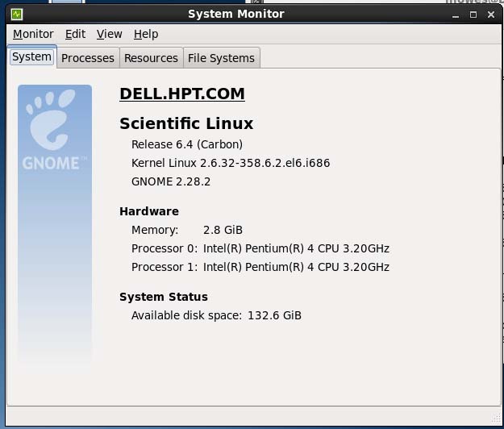
Task: Click the Memory value 2.8 GiB
Action: 223,230
